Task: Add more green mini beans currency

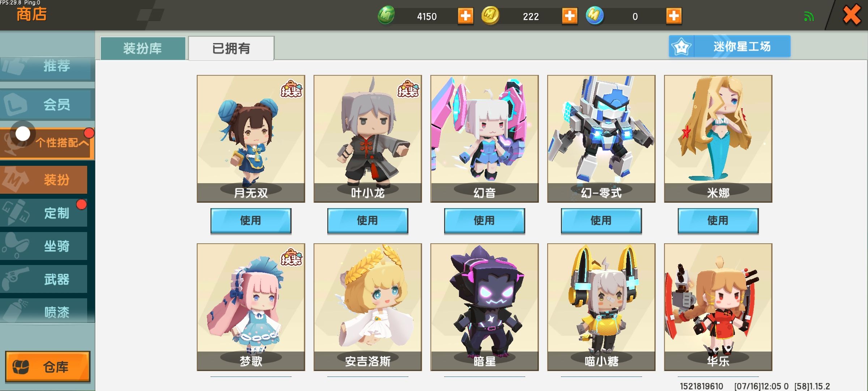Action: tap(465, 16)
